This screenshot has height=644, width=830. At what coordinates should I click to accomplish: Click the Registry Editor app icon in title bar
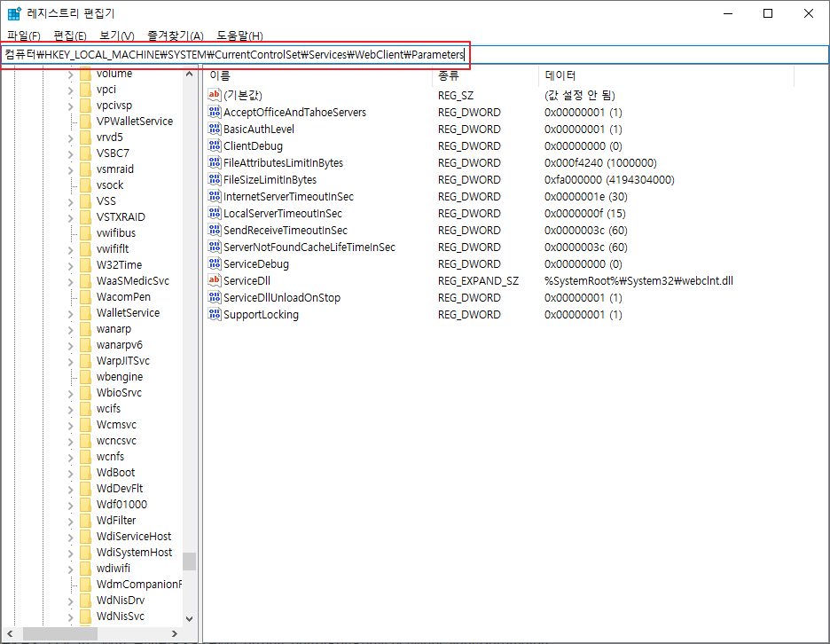pos(14,13)
